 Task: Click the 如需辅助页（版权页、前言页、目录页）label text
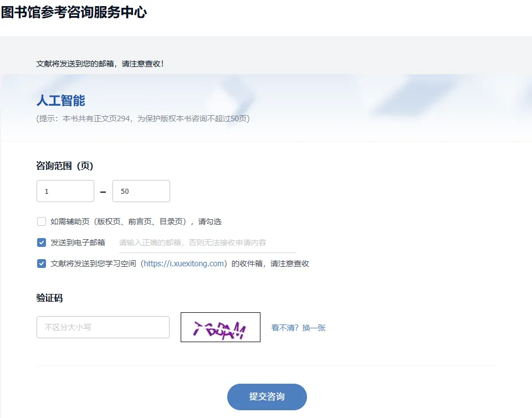[136, 221]
